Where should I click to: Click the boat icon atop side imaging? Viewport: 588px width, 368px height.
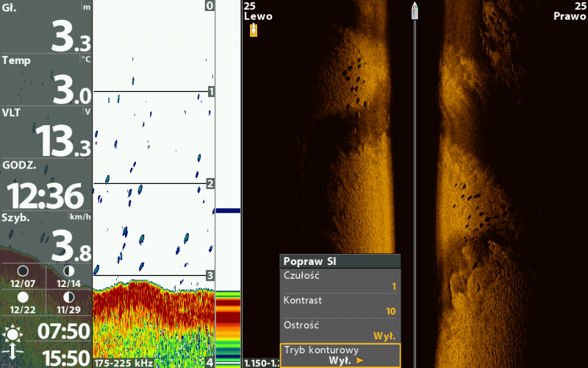(415, 10)
